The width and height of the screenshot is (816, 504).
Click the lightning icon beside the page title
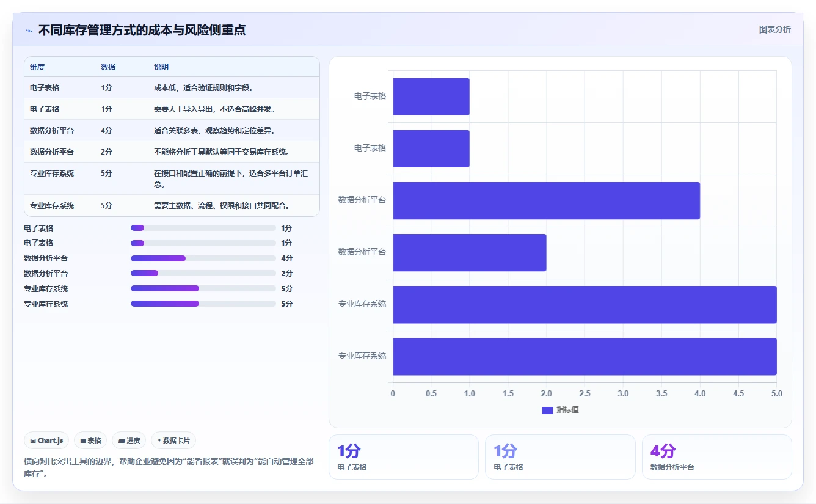(29, 31)
